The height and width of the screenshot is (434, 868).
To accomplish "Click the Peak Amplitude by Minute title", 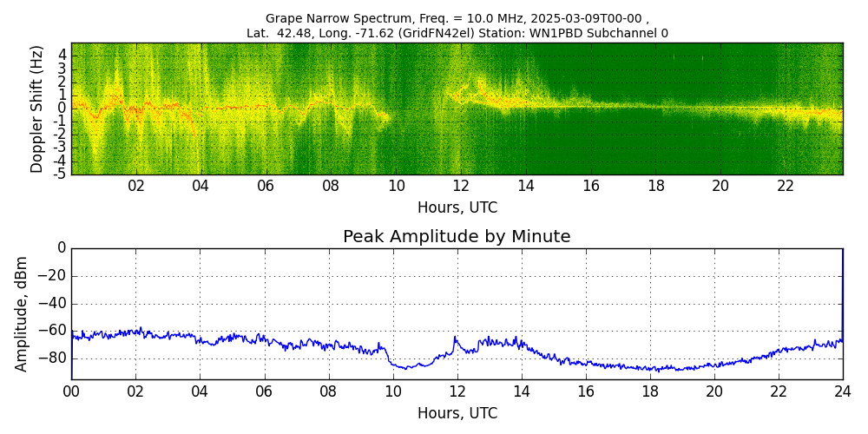I will (x=457, y=237).
